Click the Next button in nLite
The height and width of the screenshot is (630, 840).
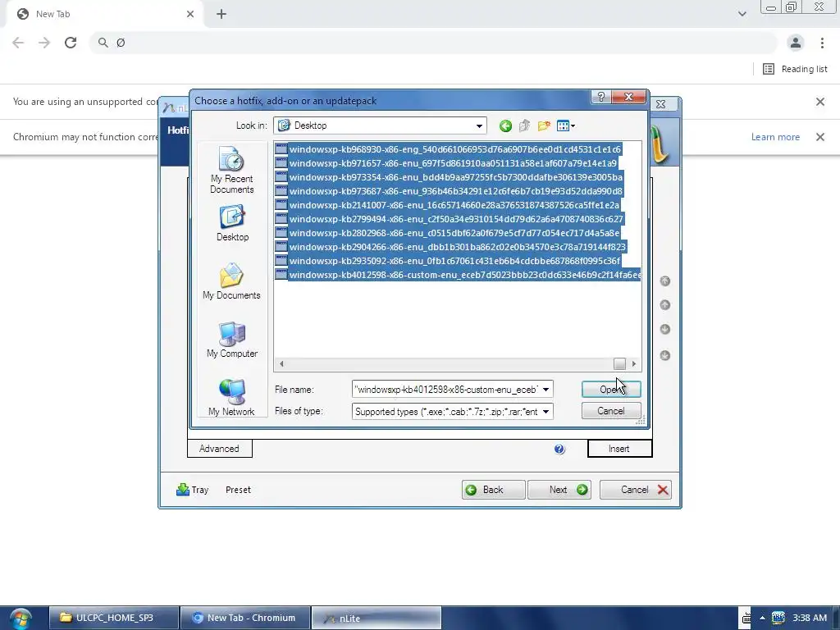coord(559,490)
